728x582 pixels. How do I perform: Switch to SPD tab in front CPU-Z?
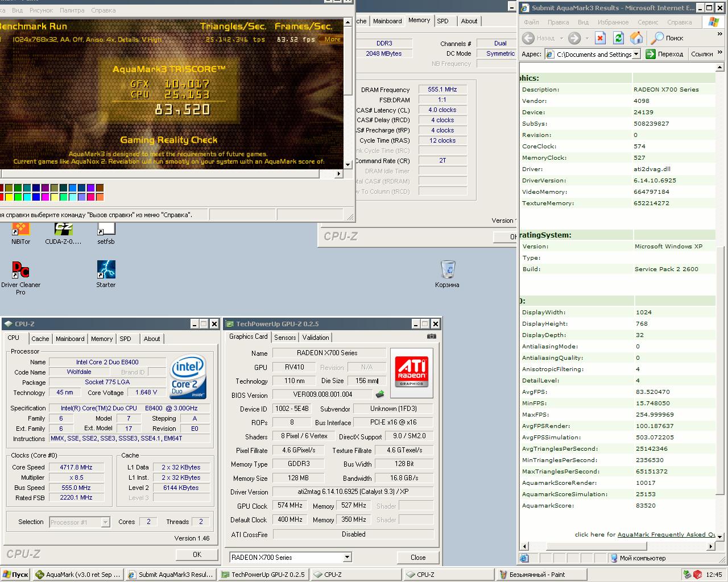pos(126,339)
